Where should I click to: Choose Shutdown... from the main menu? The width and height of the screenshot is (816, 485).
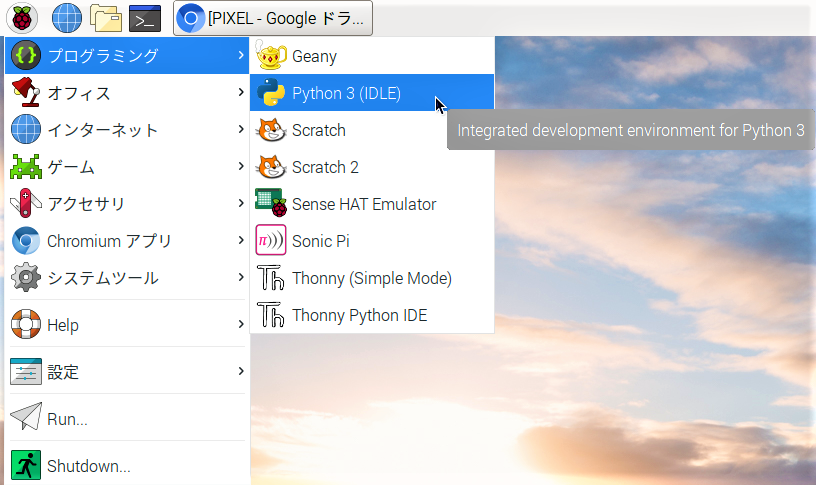click(127, 466)
